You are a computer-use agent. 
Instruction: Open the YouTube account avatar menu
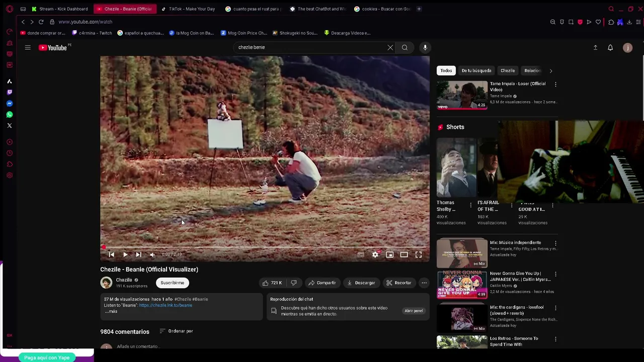(627, 47)
